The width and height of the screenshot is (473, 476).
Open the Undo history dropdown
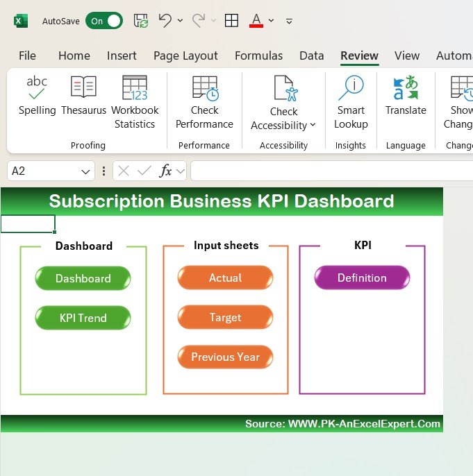click(180, 21)
